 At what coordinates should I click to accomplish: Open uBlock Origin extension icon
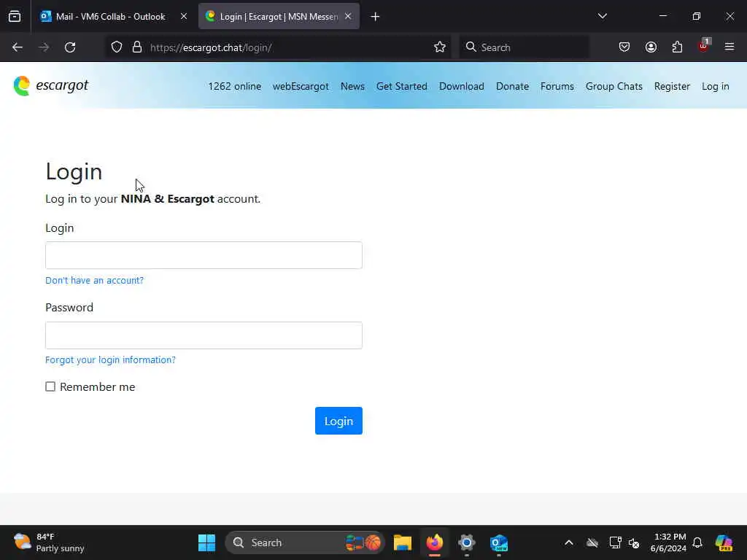[x=704, y=46]
